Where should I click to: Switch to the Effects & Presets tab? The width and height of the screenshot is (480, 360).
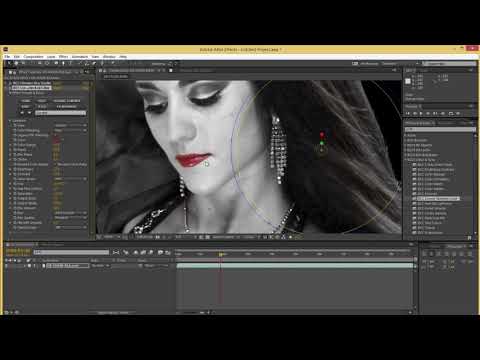(419, 123)
